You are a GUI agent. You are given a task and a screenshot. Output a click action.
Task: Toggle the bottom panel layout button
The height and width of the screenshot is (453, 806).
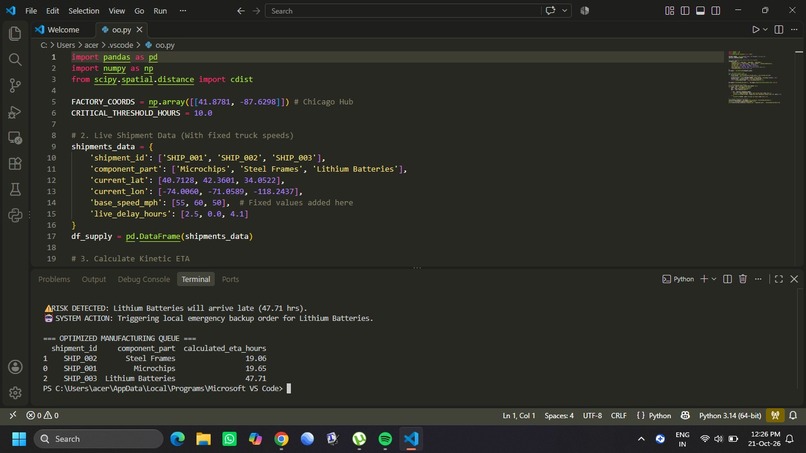700,11
